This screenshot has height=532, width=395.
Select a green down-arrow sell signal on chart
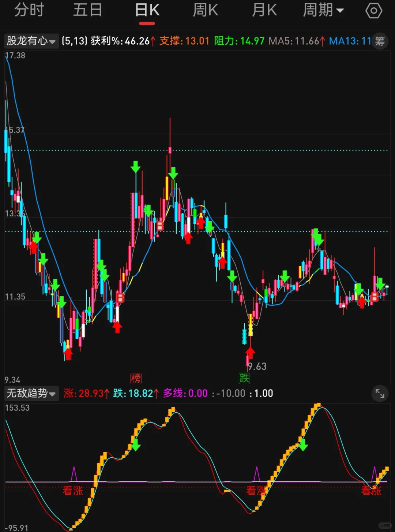(x=135, y=168)
